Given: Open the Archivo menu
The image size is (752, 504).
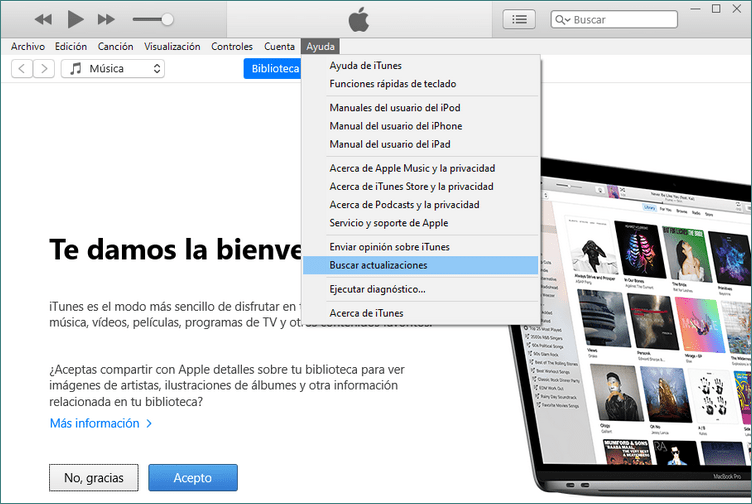Looking at the screenshot, I should (28, 47).
